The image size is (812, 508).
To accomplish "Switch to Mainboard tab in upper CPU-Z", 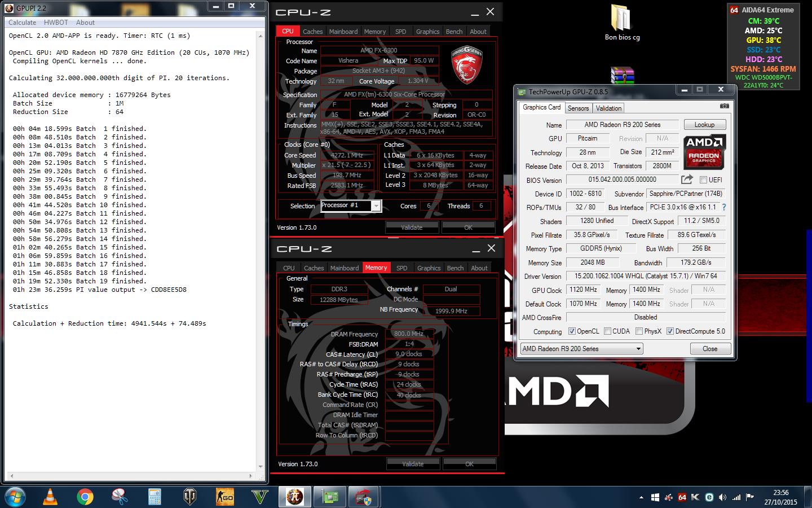I will pyautogui.click(x=343, y=32).
